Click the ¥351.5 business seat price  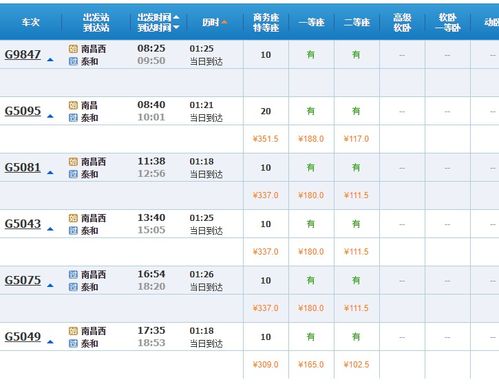(x=266, y=139)
